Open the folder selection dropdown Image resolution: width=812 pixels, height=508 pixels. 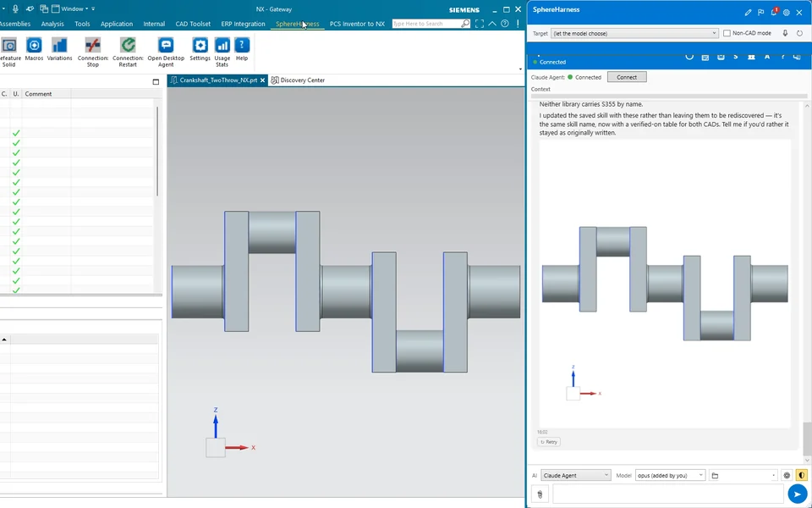743,475
